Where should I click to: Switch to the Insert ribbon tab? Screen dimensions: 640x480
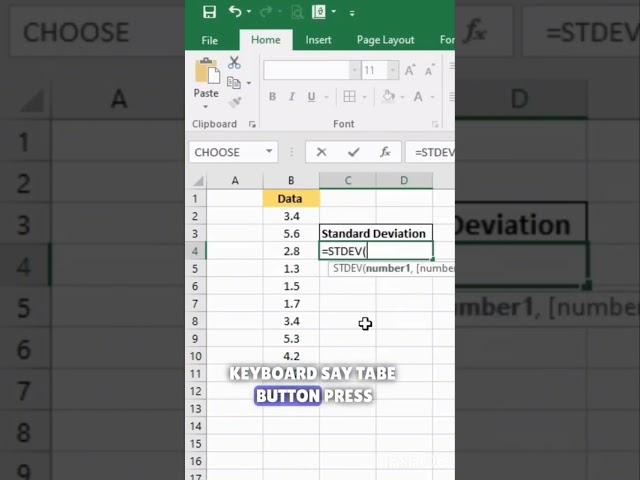[x=318, y=40]
